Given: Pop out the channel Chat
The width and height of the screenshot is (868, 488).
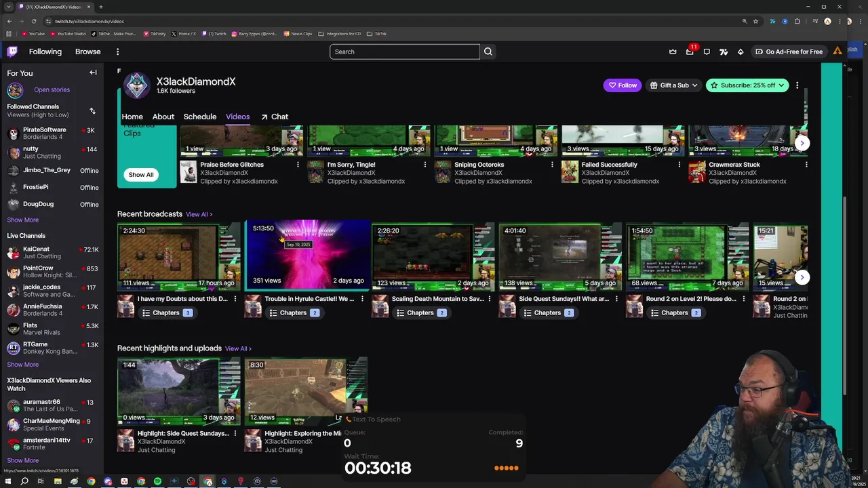Looking at the screenshot, I should (275, 117).
